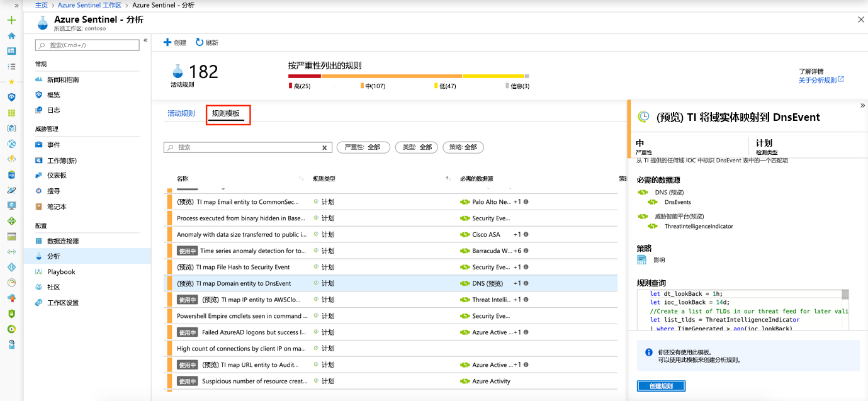Select Anomaly with data size transferred rule
This screenshot has width=868, height=401.
click(x=391, y=235)
